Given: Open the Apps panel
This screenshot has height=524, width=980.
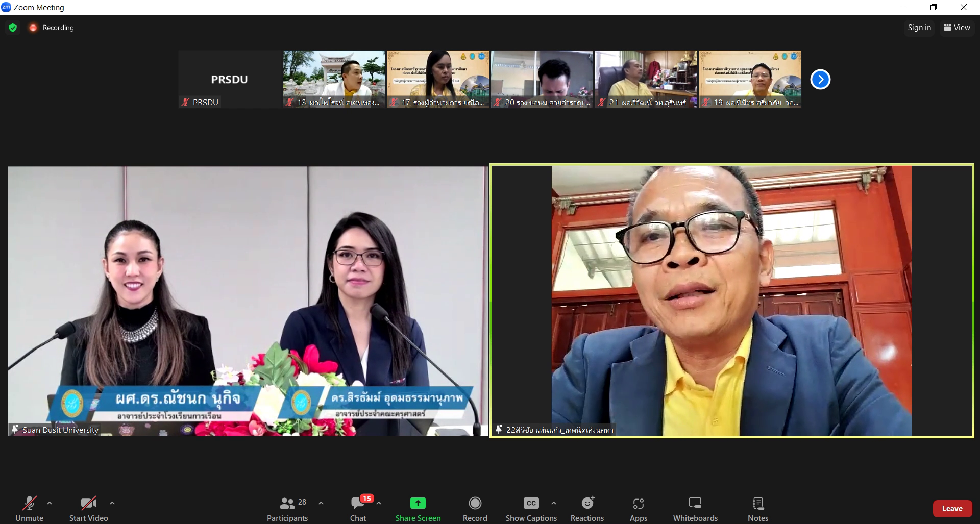Looking at the screenshot, I should pyautogui.click(x=638, y=509).
